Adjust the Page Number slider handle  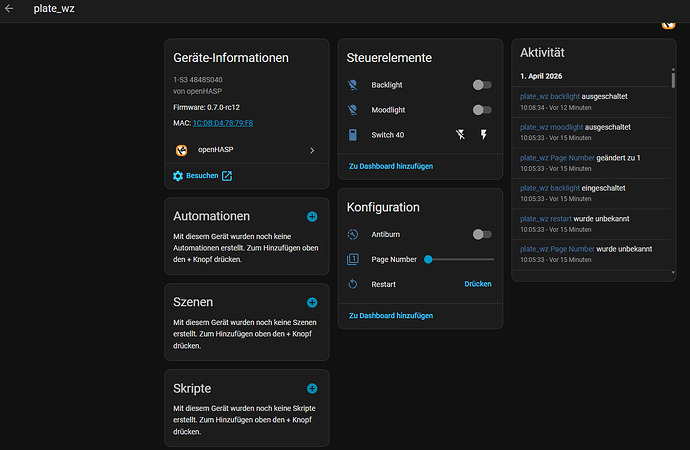(x=428, y=260)
